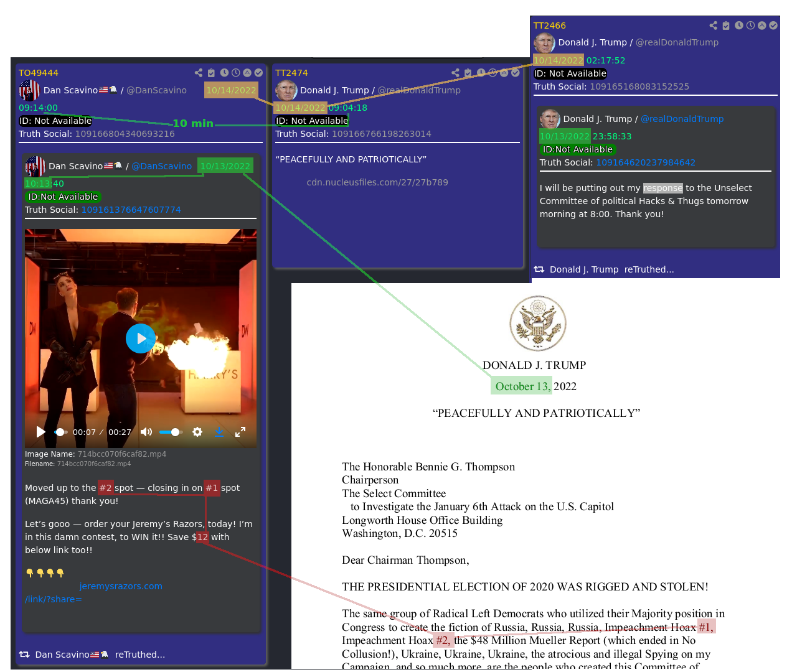Image resolution: width=792 pixels, height=672 pixels.
Task: Adjust the video volume slider
Action: [170, 432]
